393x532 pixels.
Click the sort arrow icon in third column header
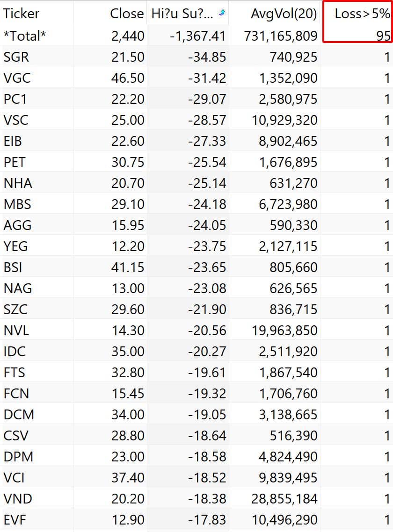tap(221, 14)
